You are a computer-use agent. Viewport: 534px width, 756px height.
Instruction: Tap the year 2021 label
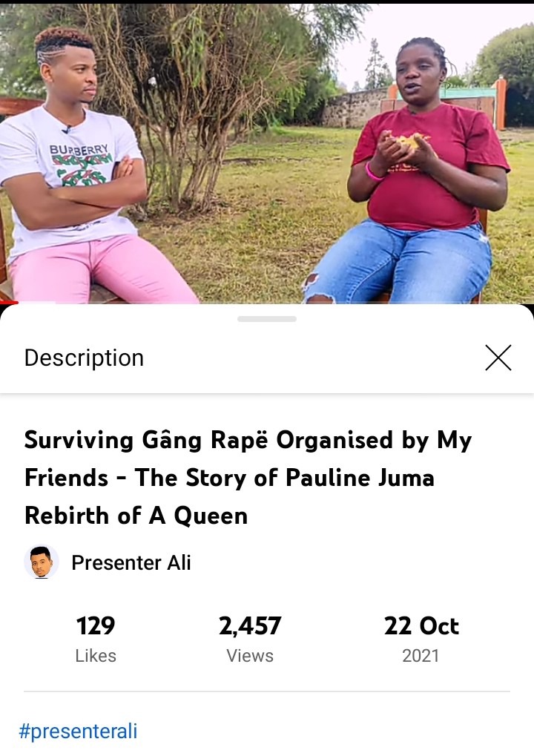(421, 656)
